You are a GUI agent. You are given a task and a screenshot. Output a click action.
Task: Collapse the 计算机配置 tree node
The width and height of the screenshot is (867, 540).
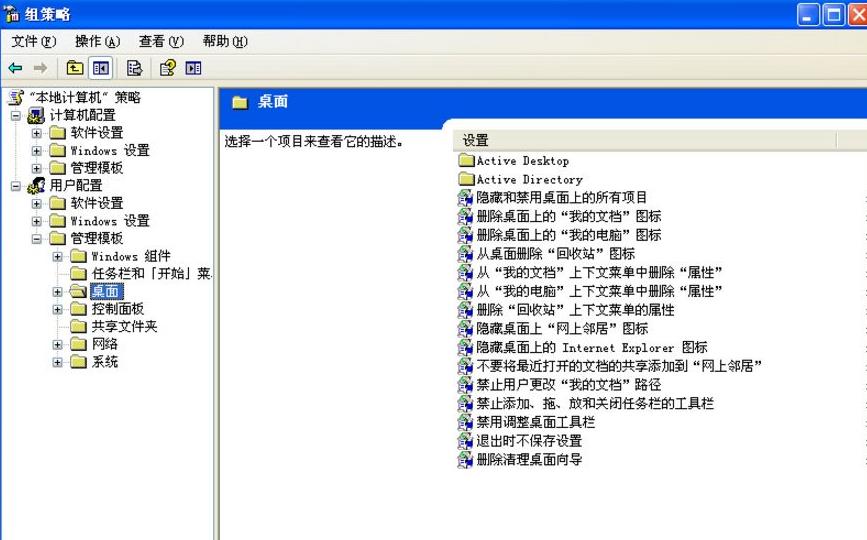pyautogui.click(x=16, y=115)
